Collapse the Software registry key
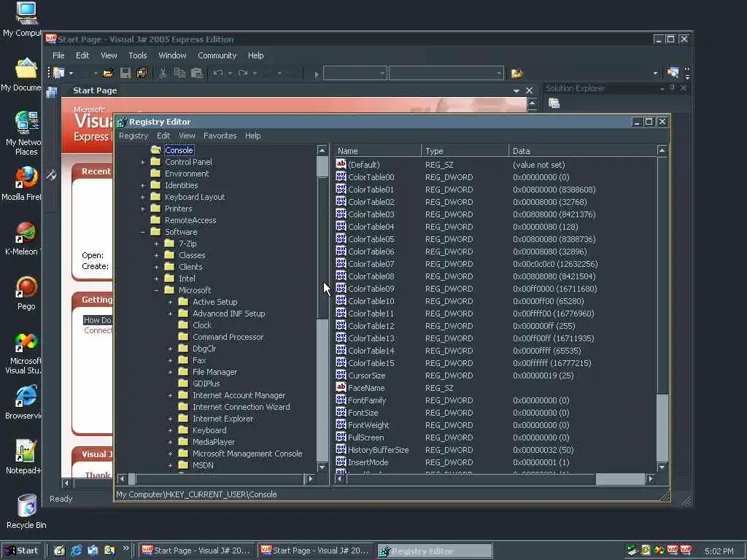Image resolution: width=747 pixels, height=560 pixels. [x=142, y=232]
